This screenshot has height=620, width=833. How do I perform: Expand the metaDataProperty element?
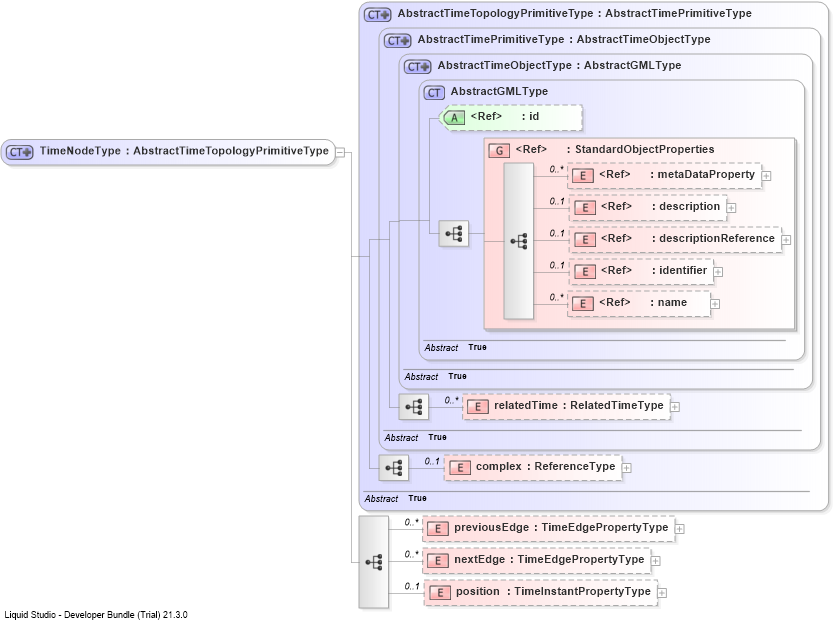coord(767,176)
